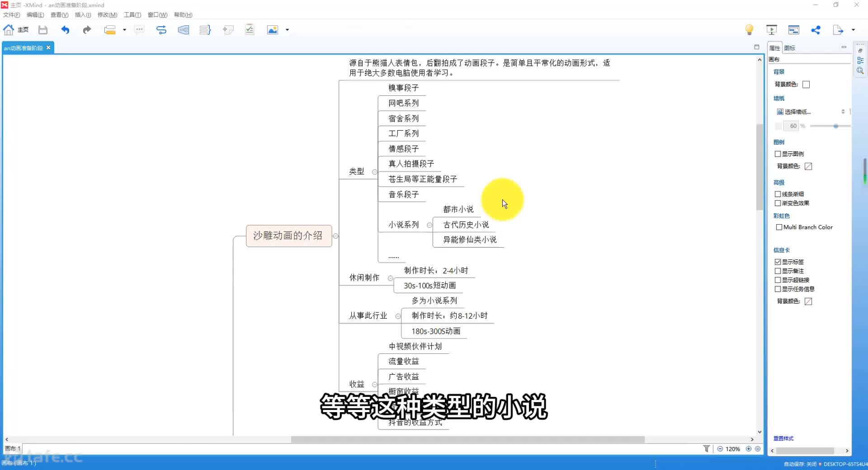Open the Gantt chart view icon
Image resolution: width=868 pixels, height=470 pixels.
point(793,30)
